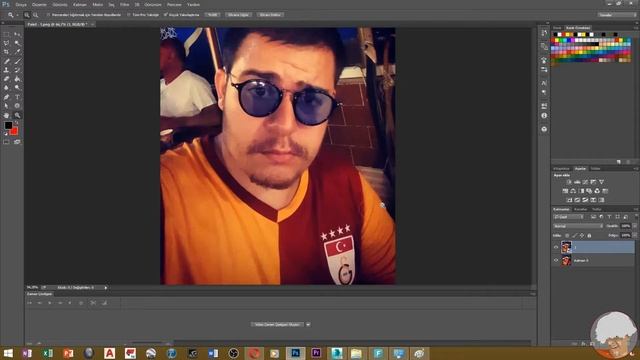This screenshot has height=360, width=640.
Task: Open the Filtre menu
Action: [x=124, y=4]
